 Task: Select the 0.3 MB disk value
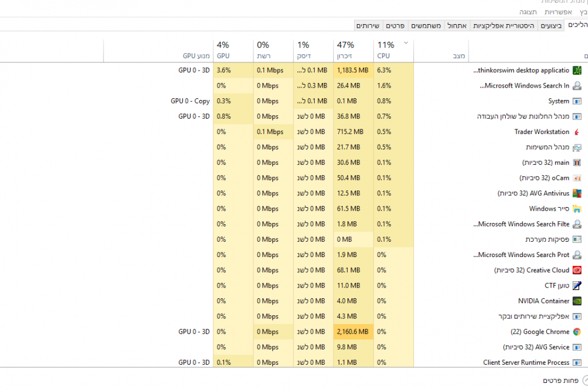(x=313, y=85)
